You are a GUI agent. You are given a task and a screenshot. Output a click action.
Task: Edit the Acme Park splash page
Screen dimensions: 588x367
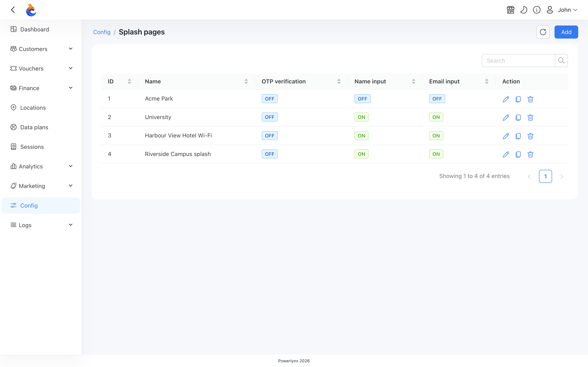click(x=506, y=99)
